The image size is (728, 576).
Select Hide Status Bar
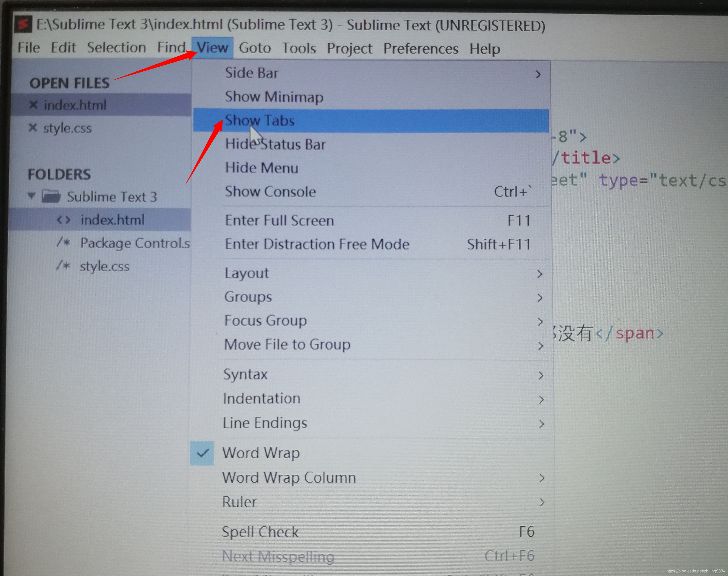pos(371,144)
